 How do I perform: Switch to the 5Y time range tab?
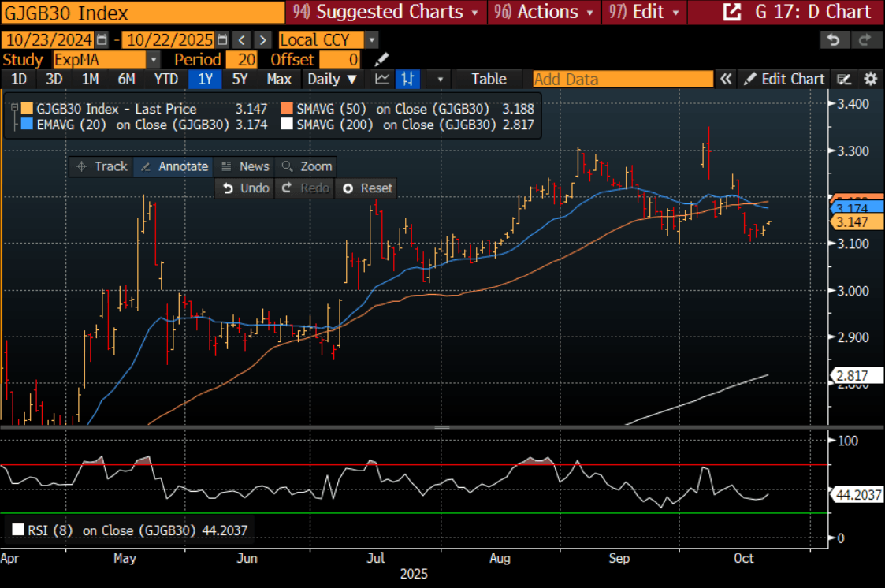pos(240,79)
